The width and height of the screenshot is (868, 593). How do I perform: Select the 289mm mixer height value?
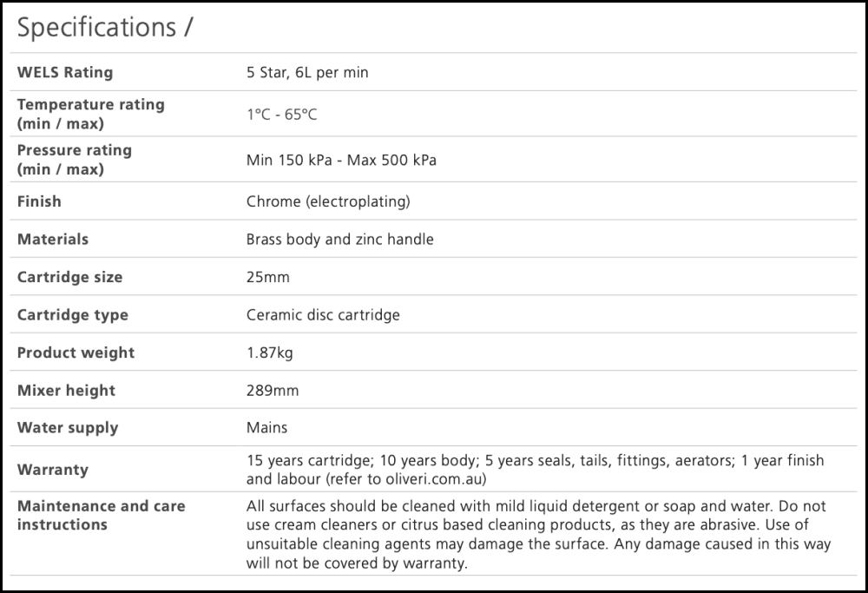[x=272, y=390]
